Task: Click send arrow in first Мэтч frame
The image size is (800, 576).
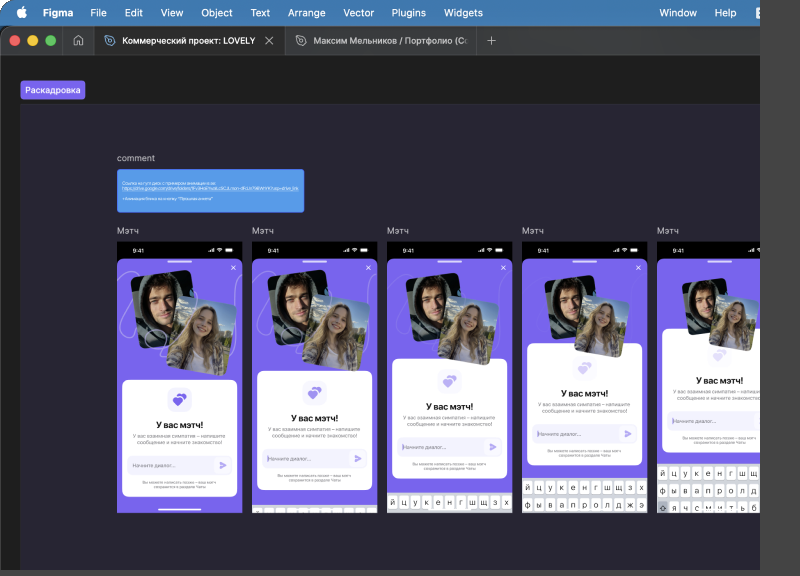Action: click(223, 465)
